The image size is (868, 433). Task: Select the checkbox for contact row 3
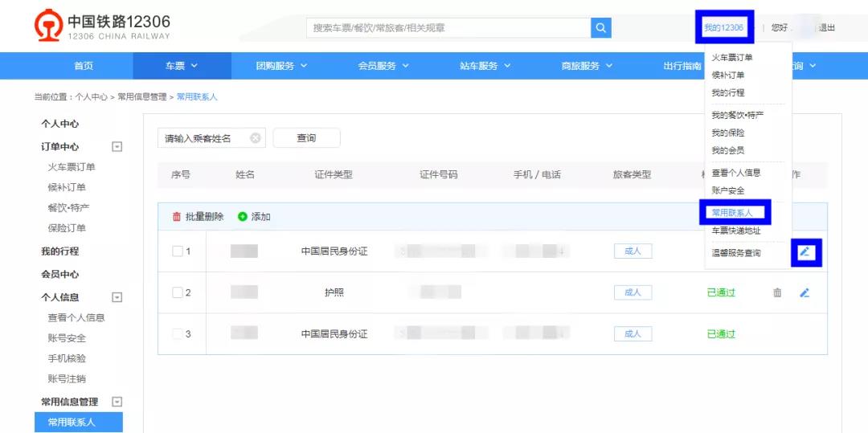tap(178, 333)
